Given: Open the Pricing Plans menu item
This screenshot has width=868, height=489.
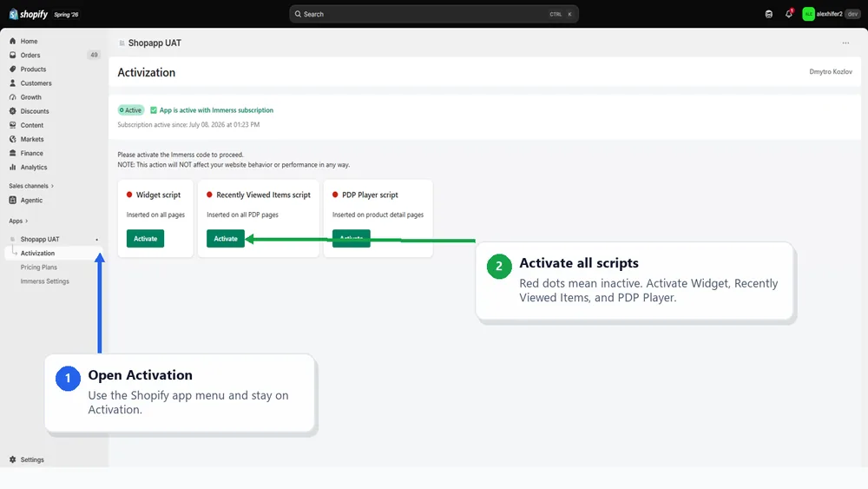Looking at the screenshot, I should [39, 267].
